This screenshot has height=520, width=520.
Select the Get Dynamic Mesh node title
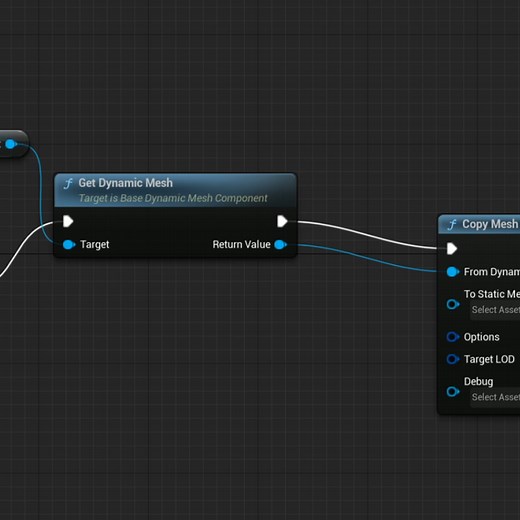(x=126, y=183)
